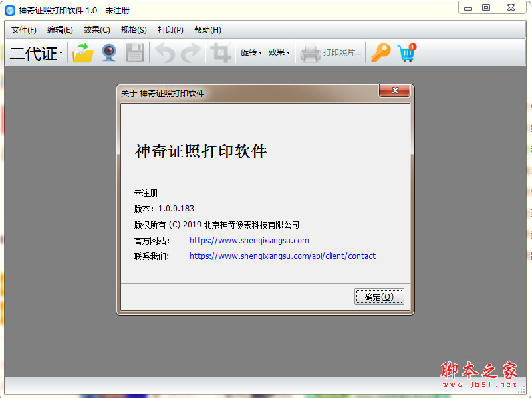Open the 文件(F) menu

pyautogui.click(x=23, y=29)
